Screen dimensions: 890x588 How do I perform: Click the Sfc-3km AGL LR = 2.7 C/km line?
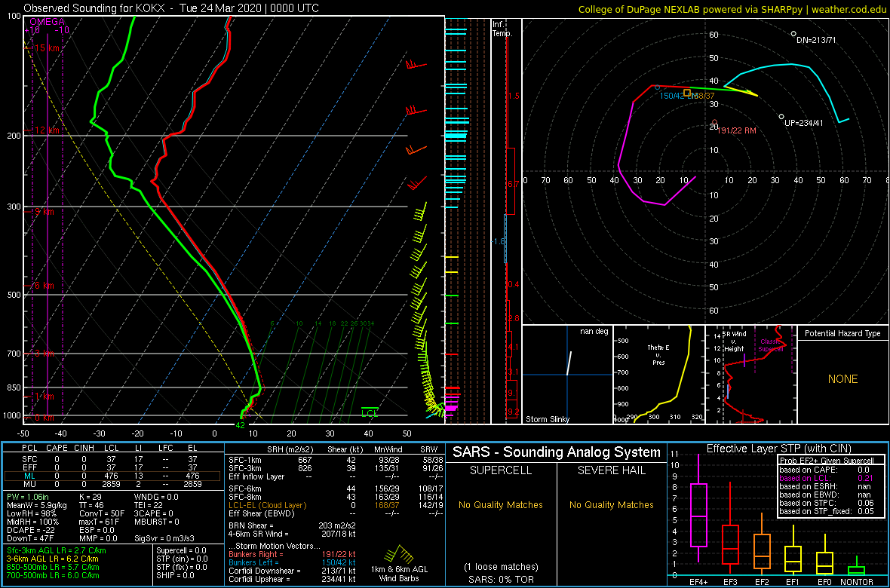coord(57,550)
